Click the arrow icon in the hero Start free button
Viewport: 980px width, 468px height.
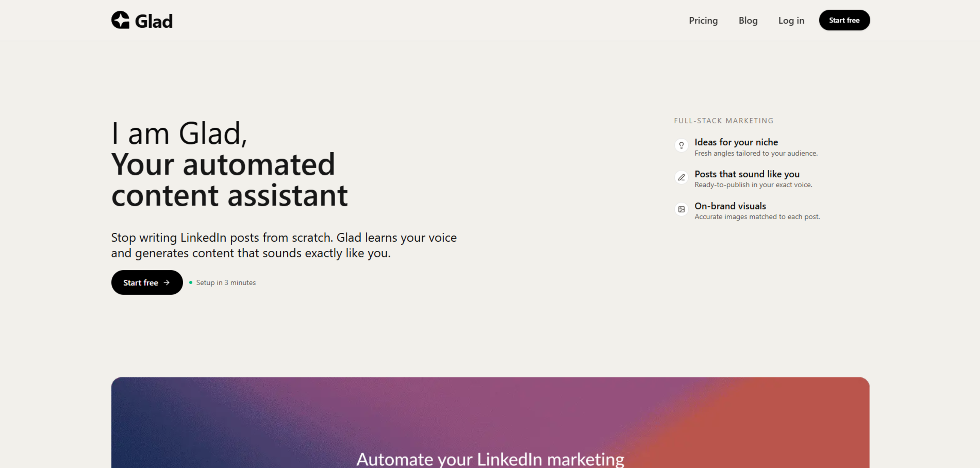pyautogui.click(x=167, y=282)
